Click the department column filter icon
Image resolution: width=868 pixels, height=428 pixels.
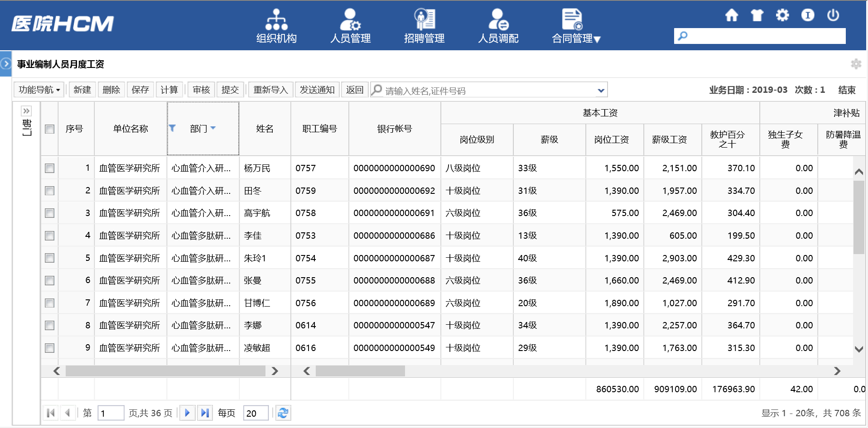(173, 129)
